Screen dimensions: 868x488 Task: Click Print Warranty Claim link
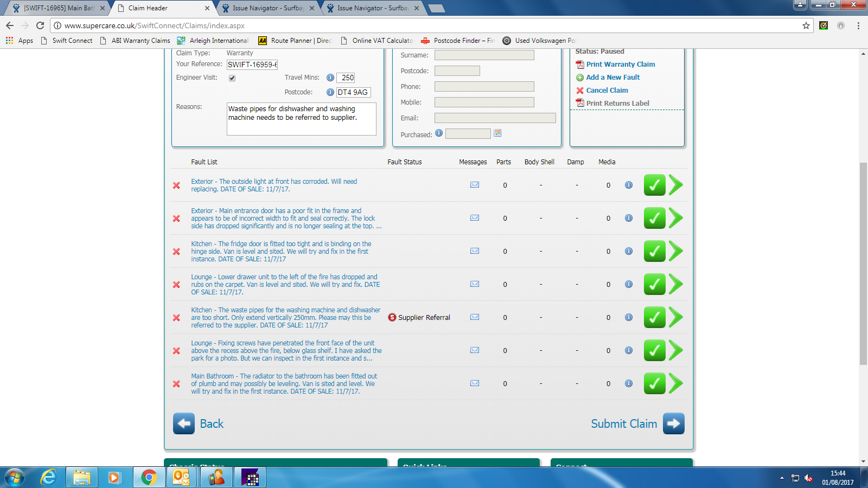[621, 64]
